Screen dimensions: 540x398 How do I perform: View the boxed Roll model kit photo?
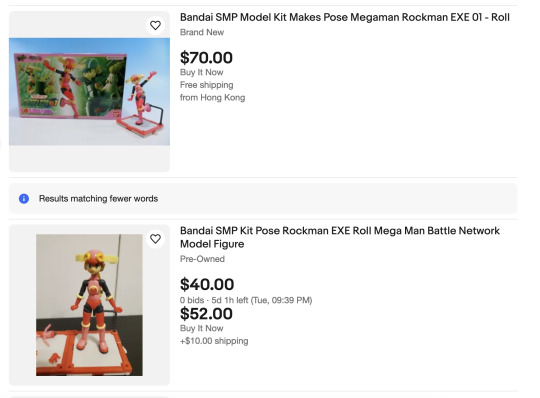click(x=89, y=92)
